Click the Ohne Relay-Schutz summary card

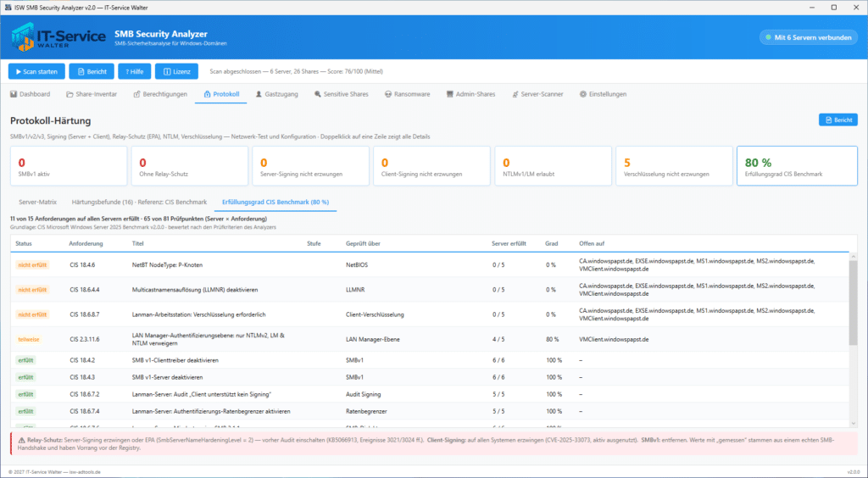coord(190,166)
